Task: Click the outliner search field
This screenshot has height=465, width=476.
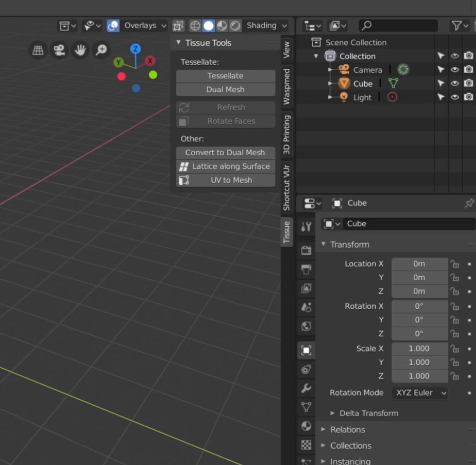Action: (x=398, y=25)
